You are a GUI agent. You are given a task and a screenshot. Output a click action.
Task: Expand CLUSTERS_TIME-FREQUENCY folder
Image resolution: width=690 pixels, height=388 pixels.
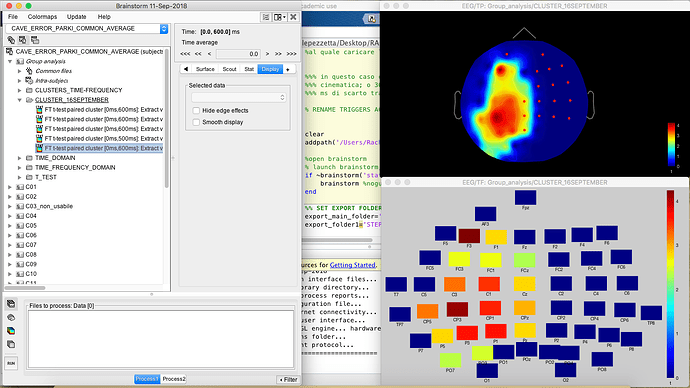19,90
